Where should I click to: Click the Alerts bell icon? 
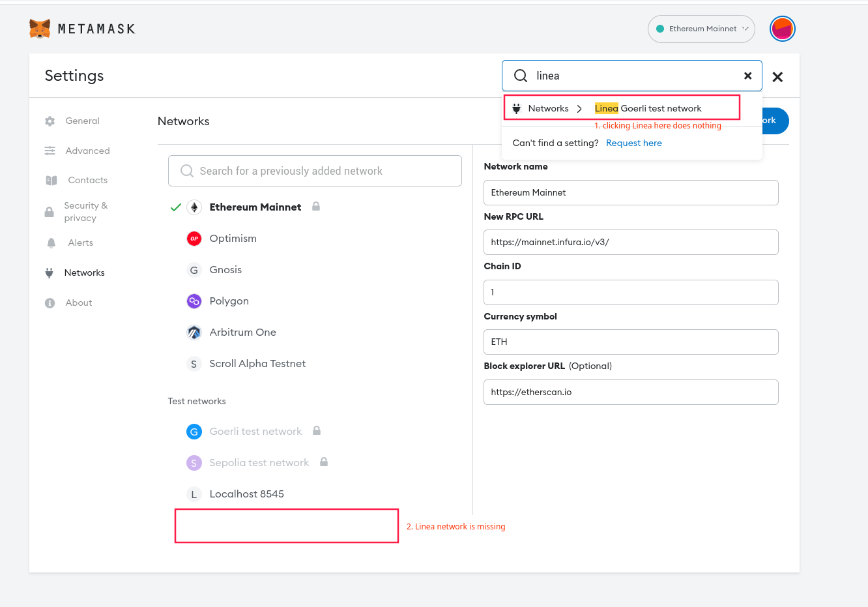[x=51, y=243]
